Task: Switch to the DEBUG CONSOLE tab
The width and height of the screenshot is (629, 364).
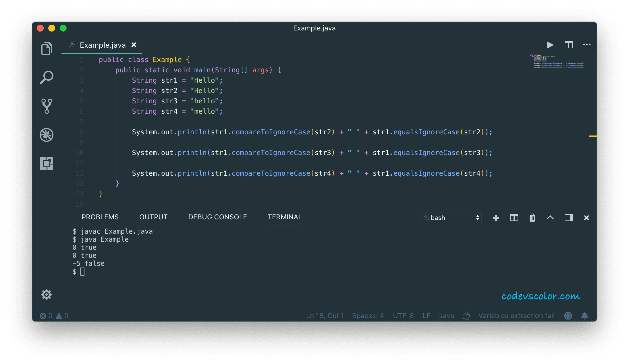Action: click(x=217, y=217)
